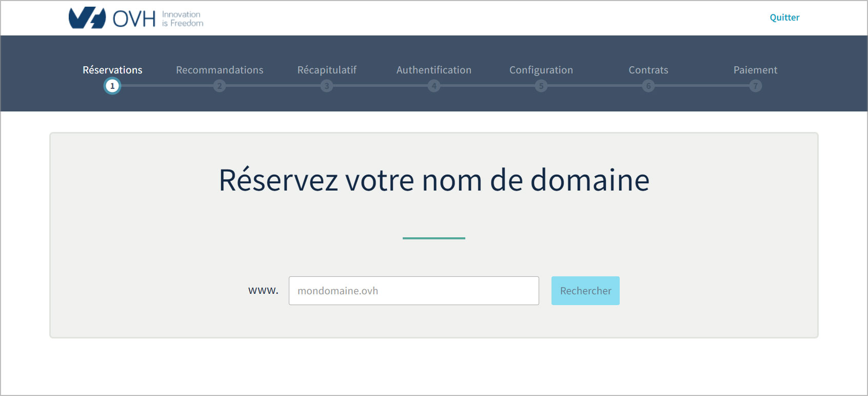Click step 6 circle under Contrats
Image resolution: width=868 pixels, height=396 pixels.
[648, 86]
